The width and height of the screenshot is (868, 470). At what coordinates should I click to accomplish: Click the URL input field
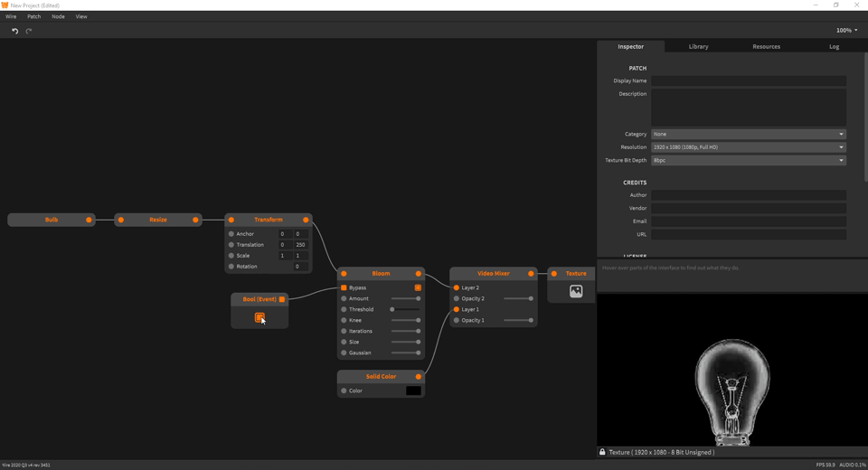tap(749, 234)
